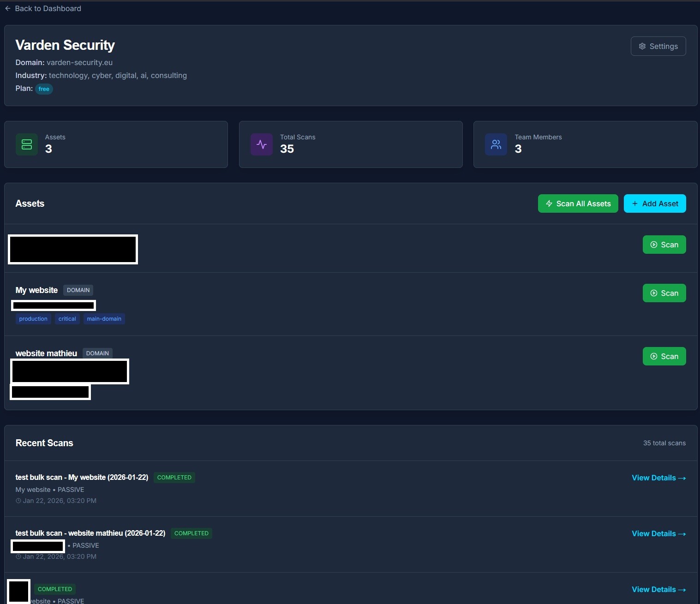View details of My website bulk scan
The height and width of the screenshot is (604, 700).
(x=658, y=478)
